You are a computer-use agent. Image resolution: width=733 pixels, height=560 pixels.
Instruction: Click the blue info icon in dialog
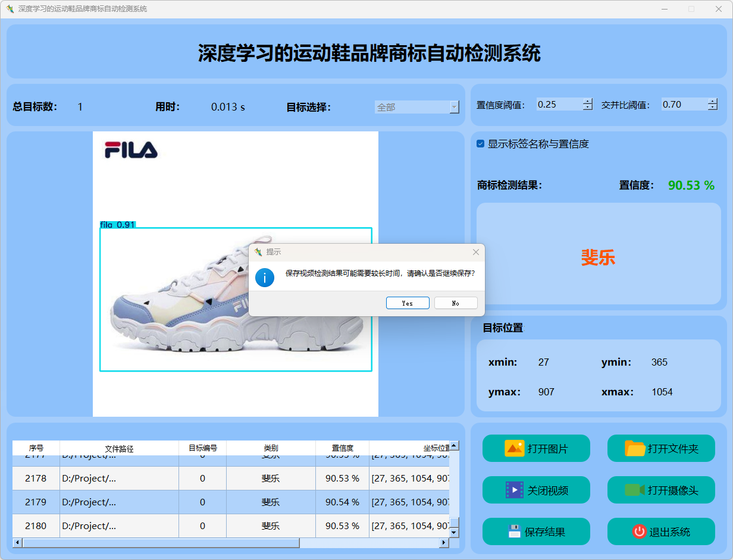(x=265, y=277)
